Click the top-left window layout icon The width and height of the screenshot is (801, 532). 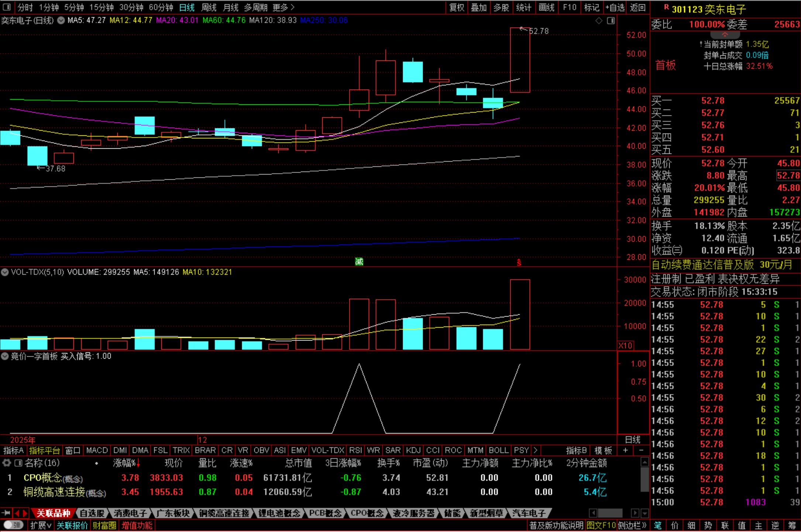point(7,7)
